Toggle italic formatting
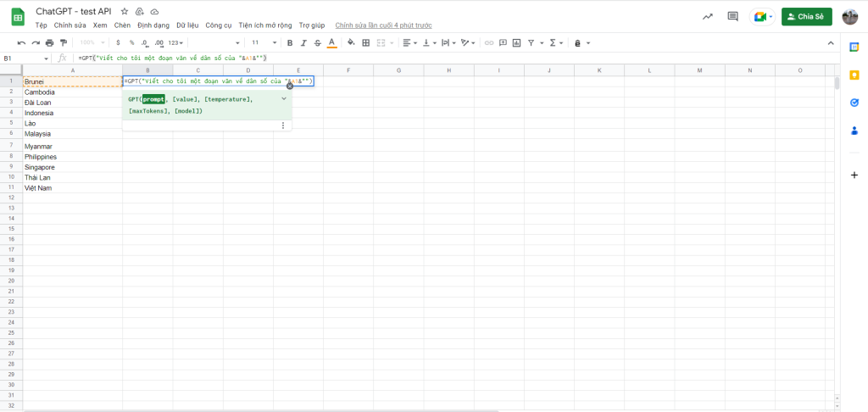Image resolution: width=868 pixels, height=412 pixels. tap(303, 42)
